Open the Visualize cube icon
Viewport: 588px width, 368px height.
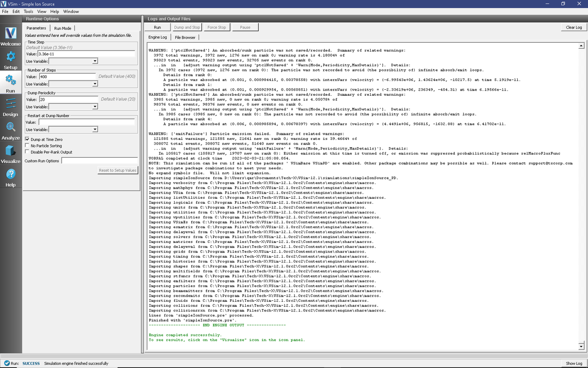[x=11, y=154]
